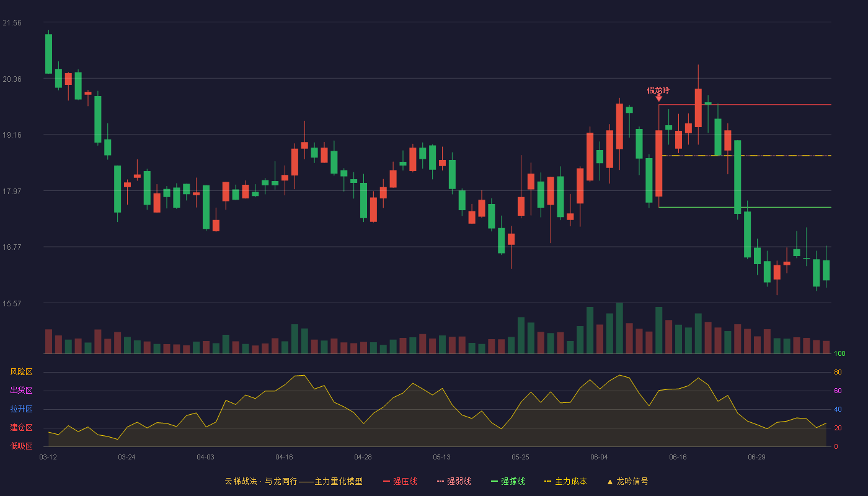Click the 云梯战法 主力量化模型 title text
The width and height of the screenshot is (868, 496).
click(294, 481)
